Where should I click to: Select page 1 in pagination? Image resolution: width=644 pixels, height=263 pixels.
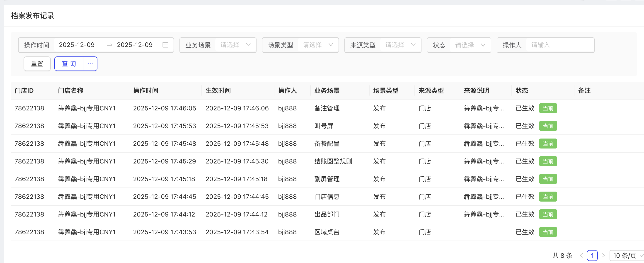pyautogui.click(x=592, y=255)
